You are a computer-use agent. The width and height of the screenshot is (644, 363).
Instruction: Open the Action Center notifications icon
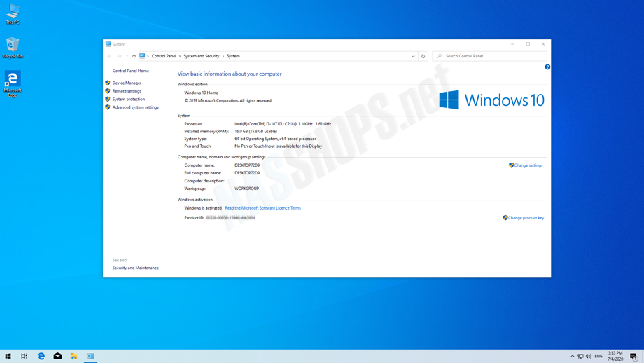pos(634,357)
